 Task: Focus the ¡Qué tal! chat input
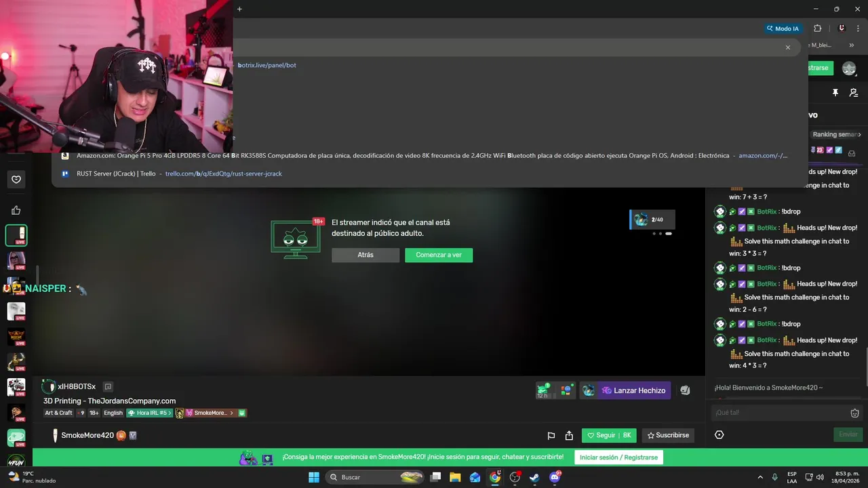(780, 413)
